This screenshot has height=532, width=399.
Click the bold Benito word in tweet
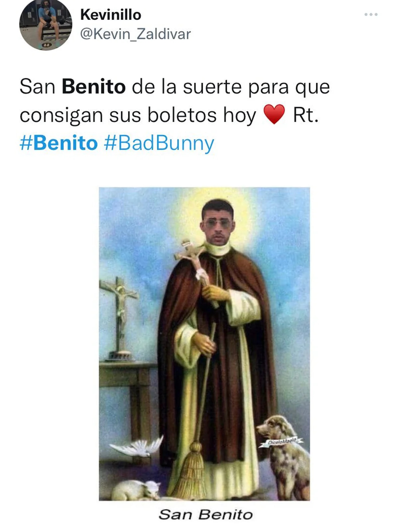(93, 87)
